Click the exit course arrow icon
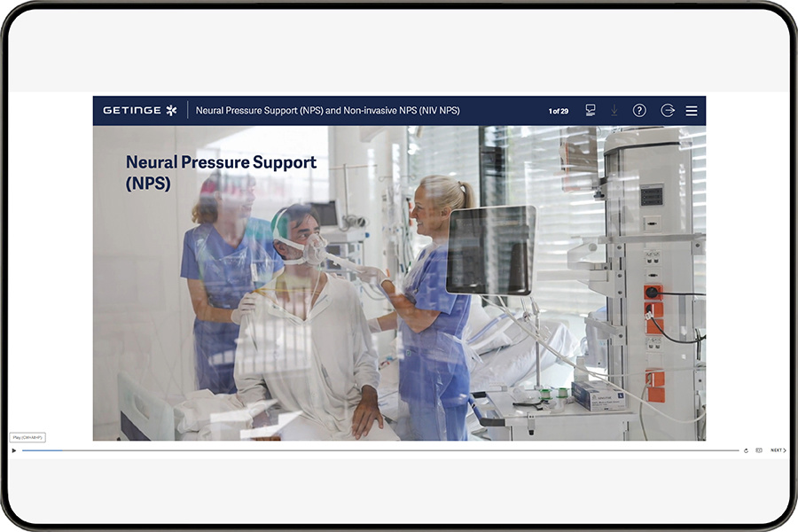This screenshot has width=798, height=532. point(667,110)
